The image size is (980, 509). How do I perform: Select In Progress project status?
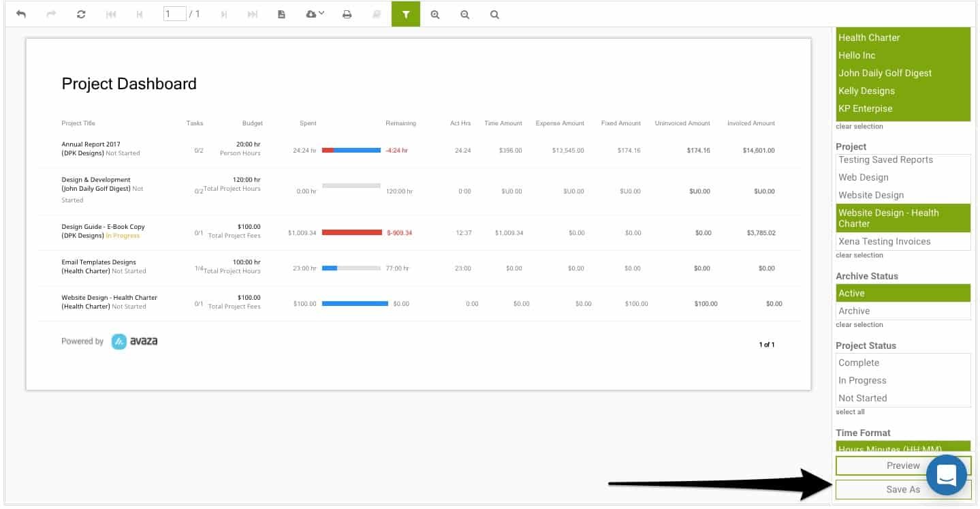coord(902,380)
